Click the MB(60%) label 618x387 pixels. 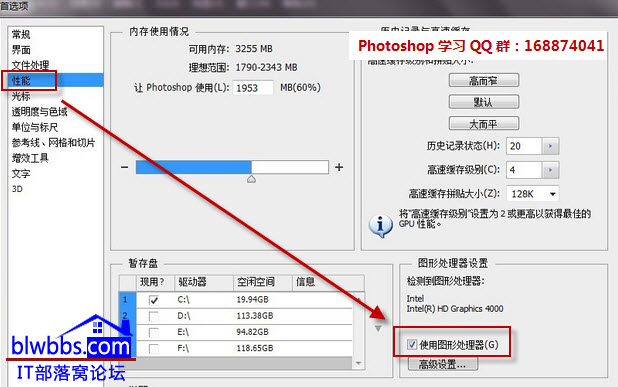(x=300, y=87)
